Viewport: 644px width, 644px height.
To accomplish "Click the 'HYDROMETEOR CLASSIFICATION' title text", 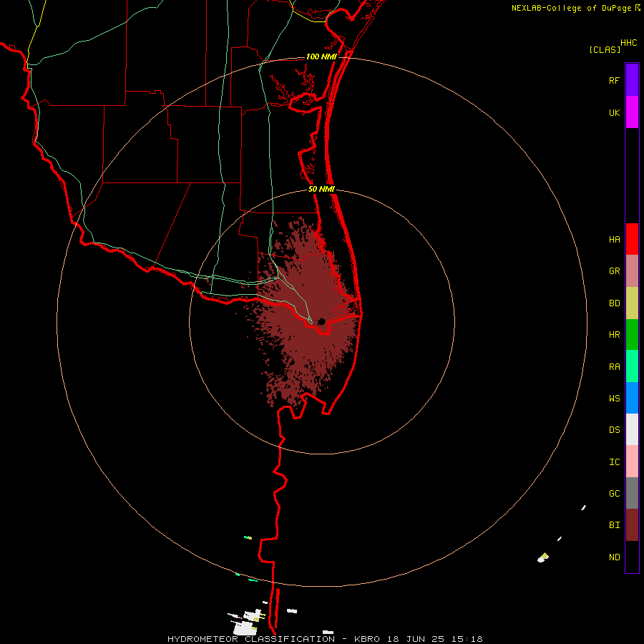I will pos(251,639).
